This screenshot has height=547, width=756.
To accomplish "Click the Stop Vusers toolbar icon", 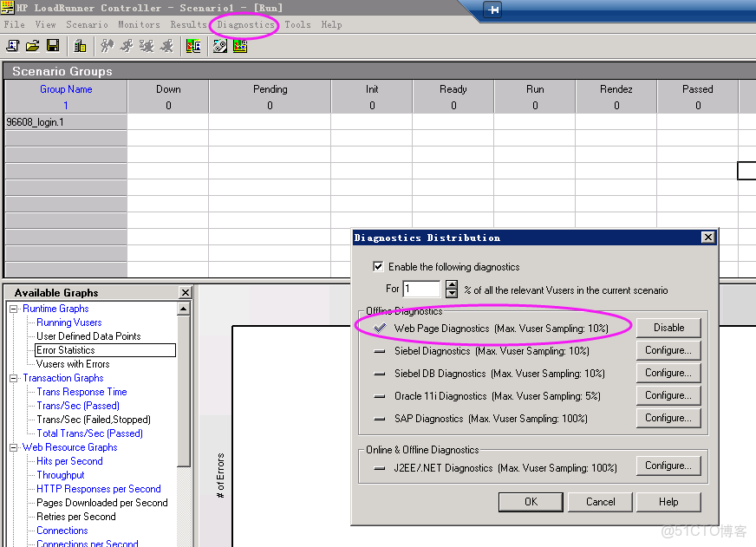I will pos(166,46).
